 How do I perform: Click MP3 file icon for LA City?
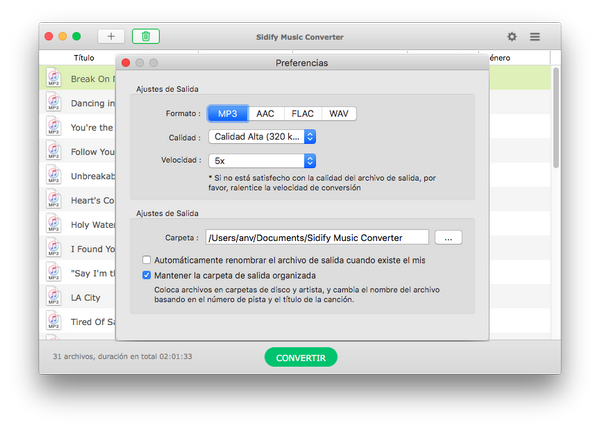click(x=54, y=296)
